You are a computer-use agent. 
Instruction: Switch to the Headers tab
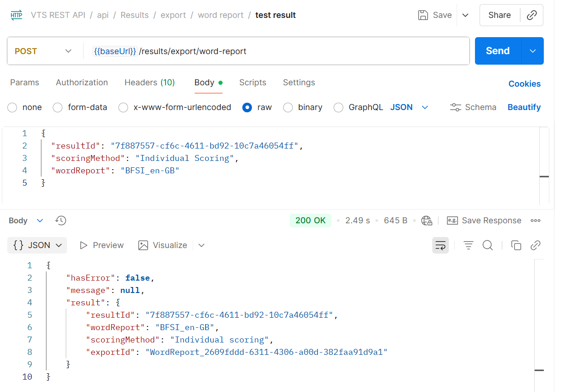click(x=150, y=83)
